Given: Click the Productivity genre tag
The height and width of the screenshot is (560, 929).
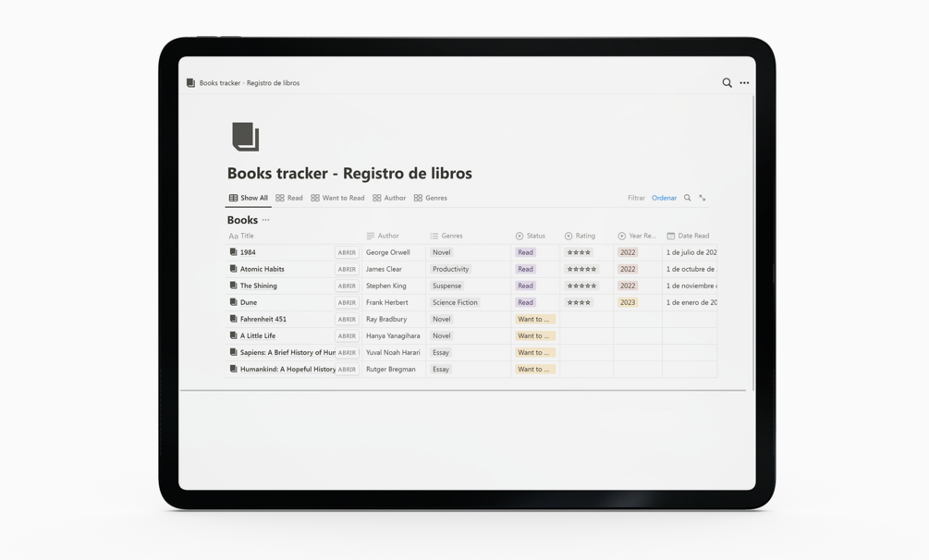Looking at the screenshot, I should 450,269.
